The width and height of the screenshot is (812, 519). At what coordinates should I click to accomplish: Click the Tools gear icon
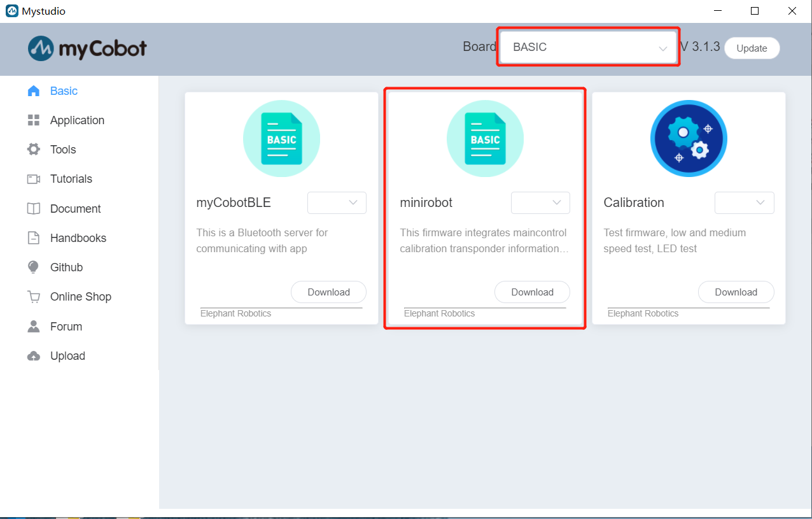pos(34,150)
